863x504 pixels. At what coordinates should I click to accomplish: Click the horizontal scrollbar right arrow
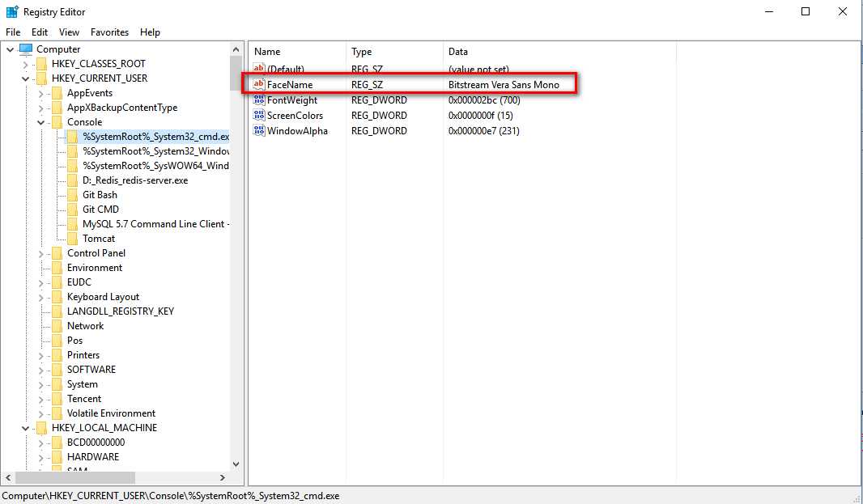(x=223, y=477)
